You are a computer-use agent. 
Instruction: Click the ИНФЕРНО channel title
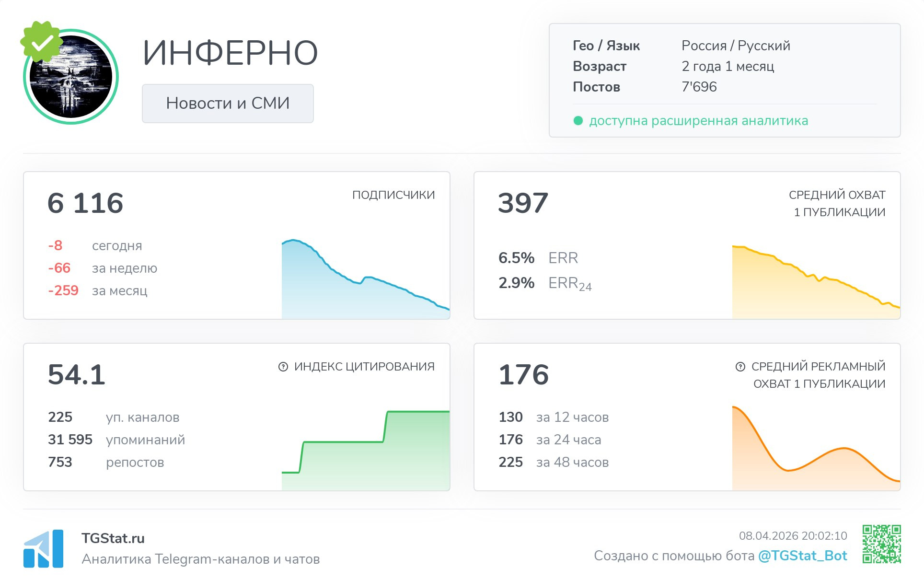[230, 53]
